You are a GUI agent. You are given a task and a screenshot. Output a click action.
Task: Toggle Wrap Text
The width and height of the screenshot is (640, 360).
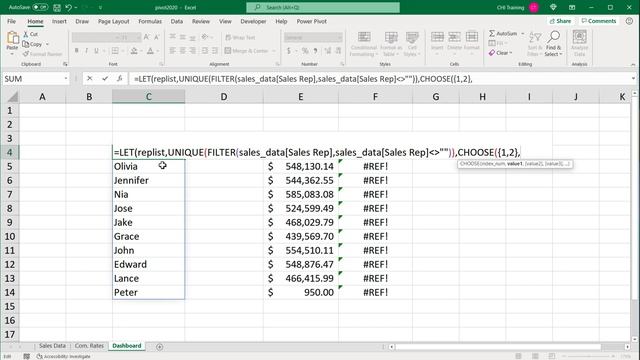(240, 37)
